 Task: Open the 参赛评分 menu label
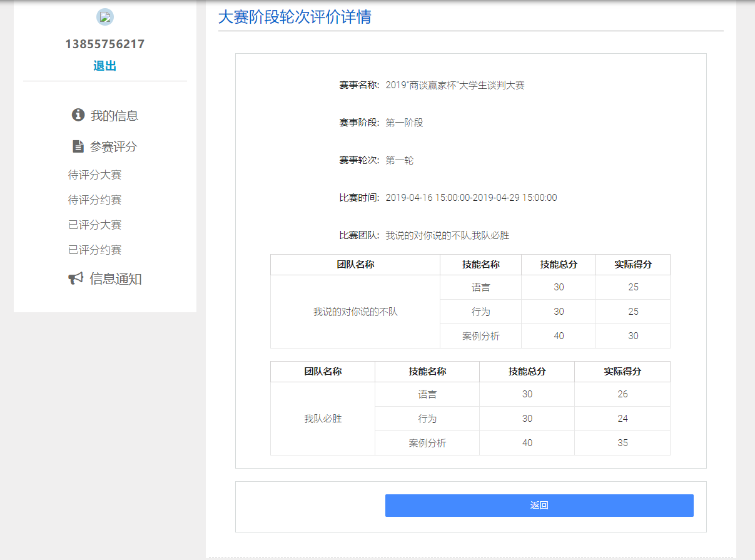pos(113,147)
